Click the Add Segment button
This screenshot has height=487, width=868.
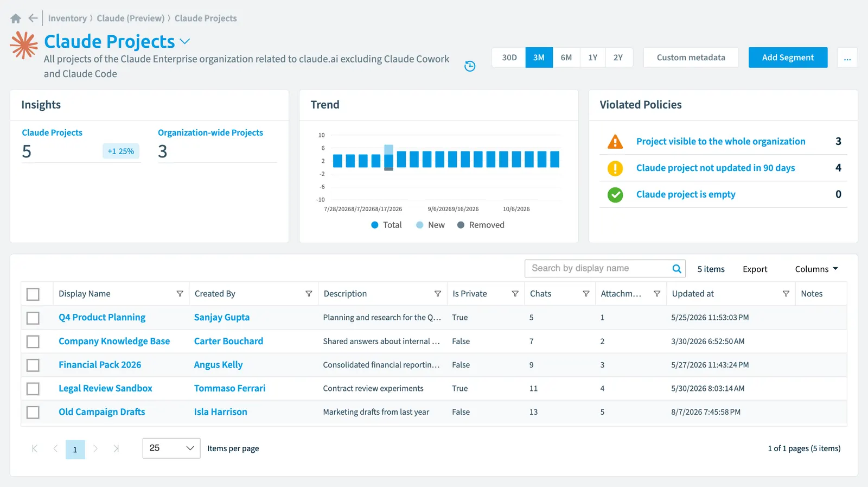click(x=788, y=58)
